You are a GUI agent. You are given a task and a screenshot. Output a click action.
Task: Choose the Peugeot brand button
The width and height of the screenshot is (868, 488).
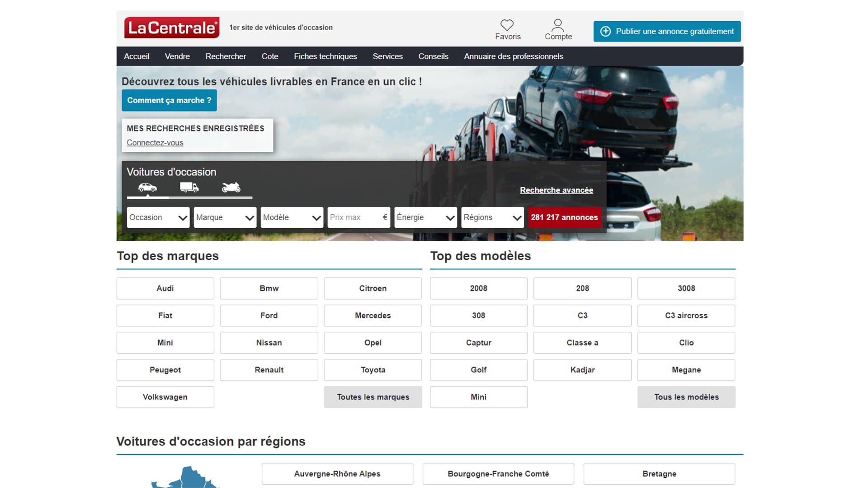click(x=165, y=370)
